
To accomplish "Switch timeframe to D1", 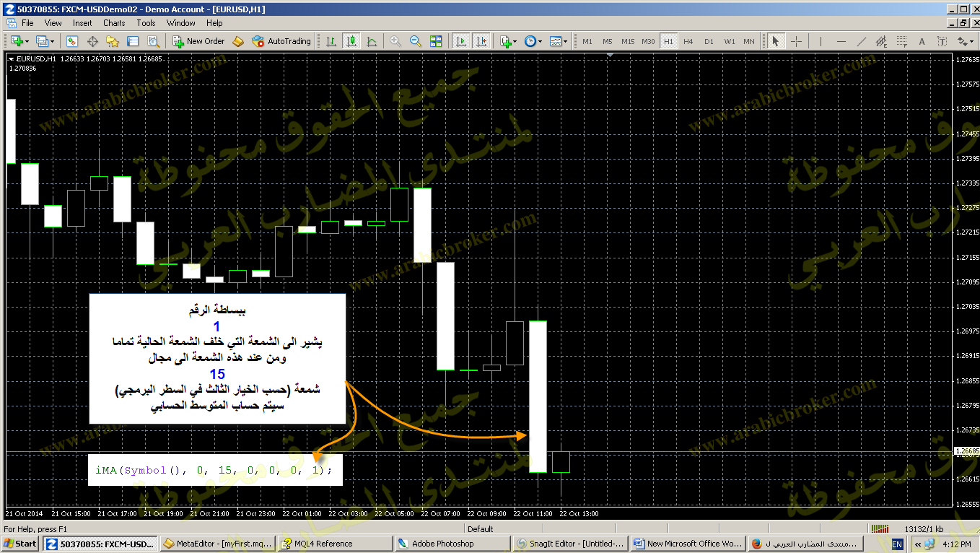I will coord(709,41).
